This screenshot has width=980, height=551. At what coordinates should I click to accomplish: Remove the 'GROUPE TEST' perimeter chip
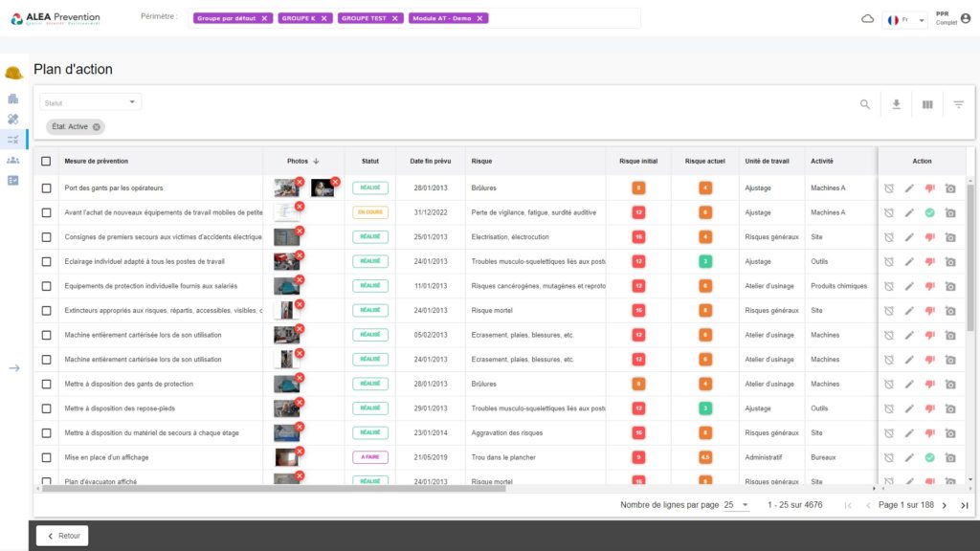[395, 18]
